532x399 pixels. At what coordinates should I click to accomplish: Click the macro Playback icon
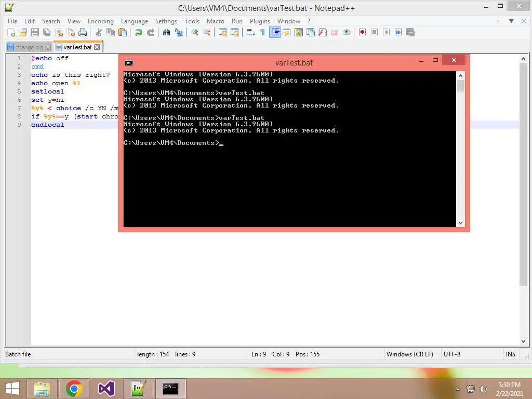tap(386, 32)
